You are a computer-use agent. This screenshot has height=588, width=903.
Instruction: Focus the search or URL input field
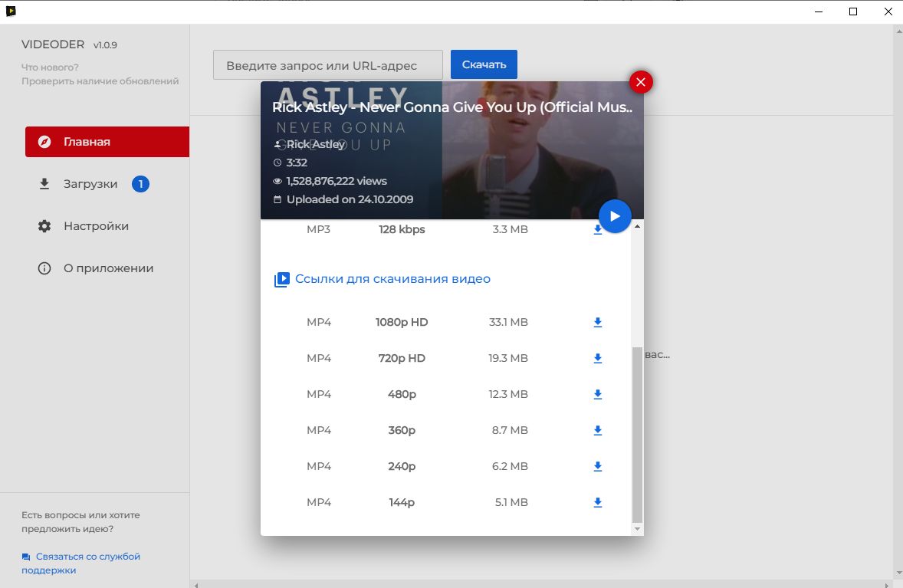tap(328, 65)
